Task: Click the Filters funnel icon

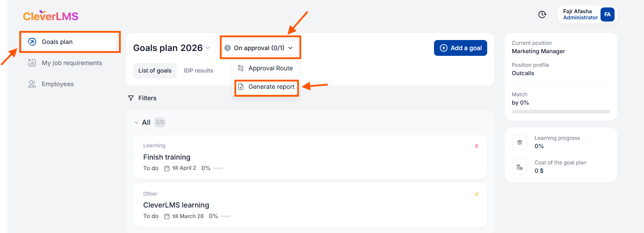Action: (131, 98)
